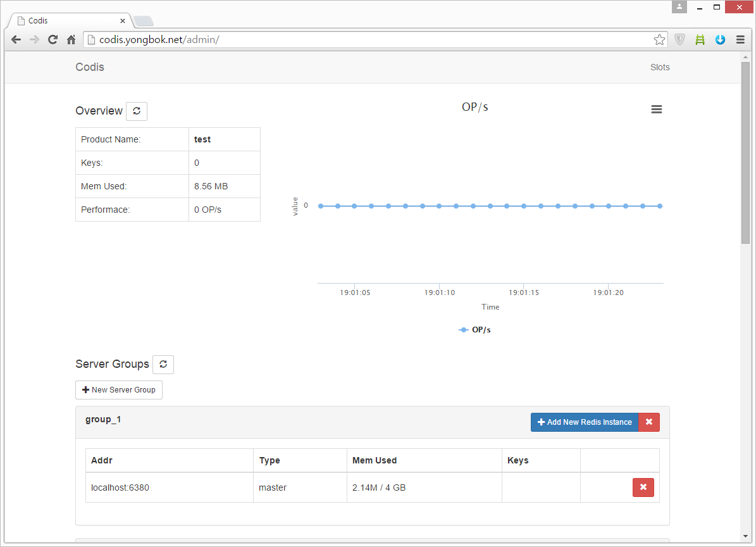The width and height of the screenshot is (756, 547).
Task: Open the Chrome hamburger menu
Action: 741,40
